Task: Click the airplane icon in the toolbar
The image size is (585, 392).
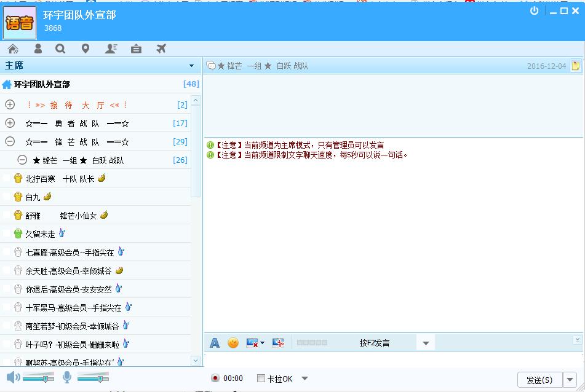Action: [160, 48]
